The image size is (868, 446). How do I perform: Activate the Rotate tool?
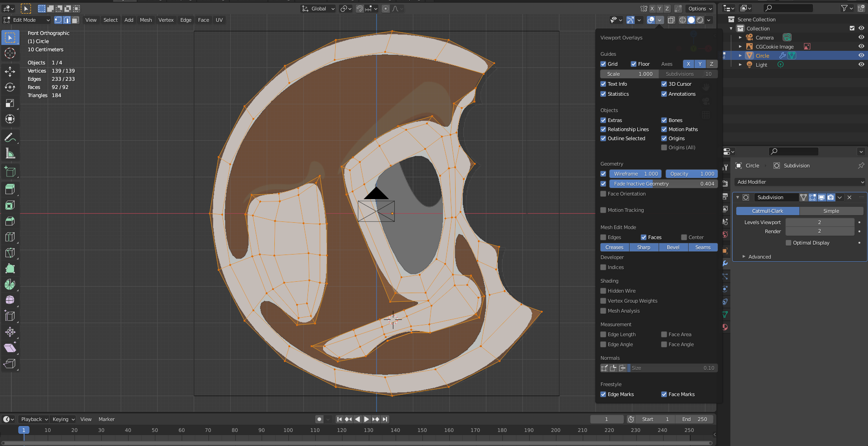pos(10,87)
